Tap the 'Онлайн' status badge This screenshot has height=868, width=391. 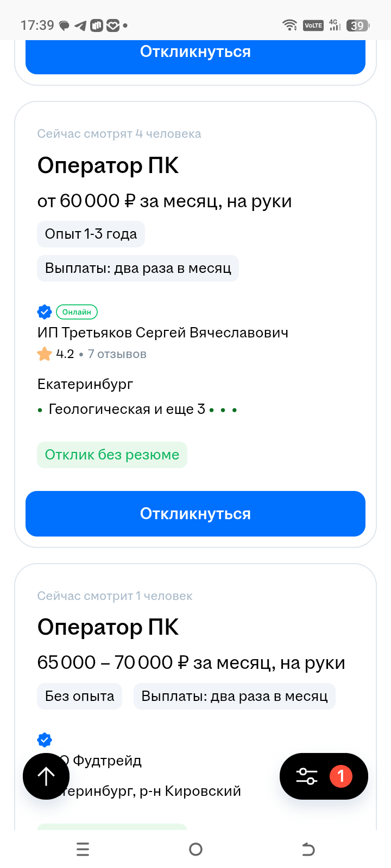coord(77,312)
